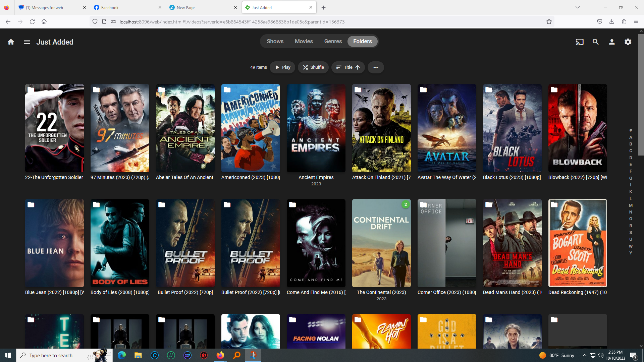Image resolution: width=644 pixels, height=362 pixels.
Task: Open the search magnifier icon
Action: [x=595, y=42]
